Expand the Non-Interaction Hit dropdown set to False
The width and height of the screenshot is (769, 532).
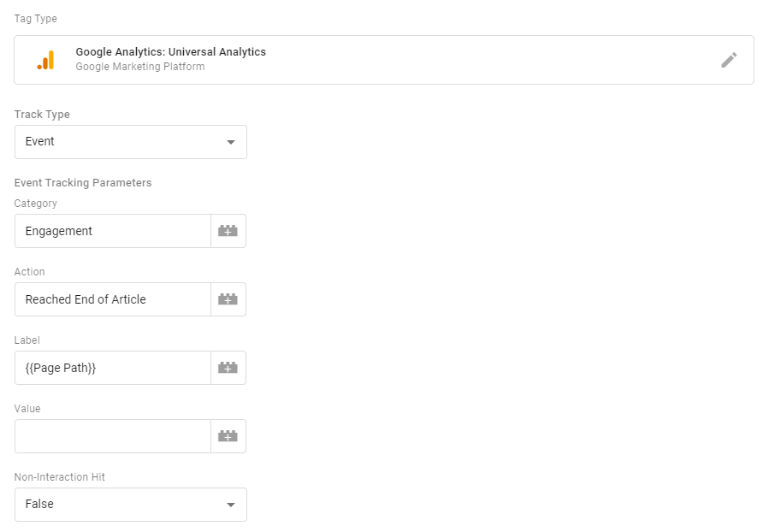(x=131, y=505)
